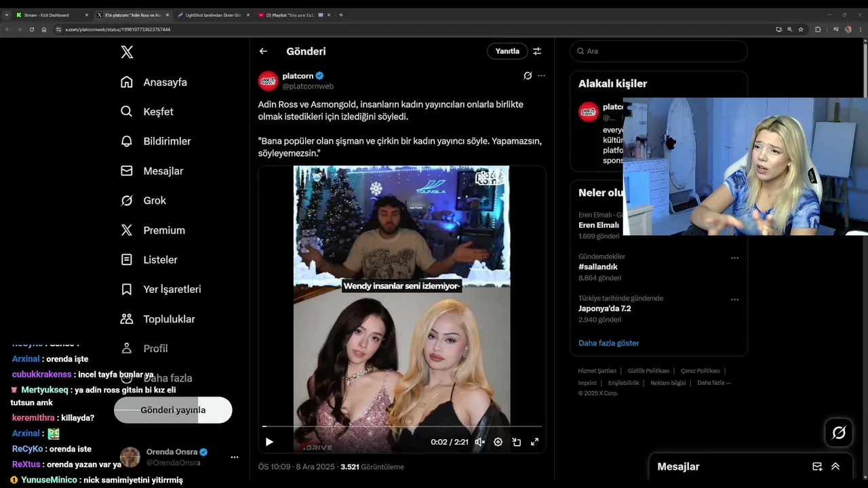Switch the video to fullscreen

534,442
